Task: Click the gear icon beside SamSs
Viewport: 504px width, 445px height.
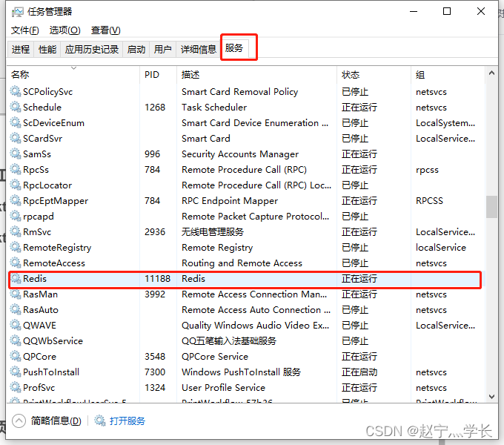Action: click(x=16, y=154)
